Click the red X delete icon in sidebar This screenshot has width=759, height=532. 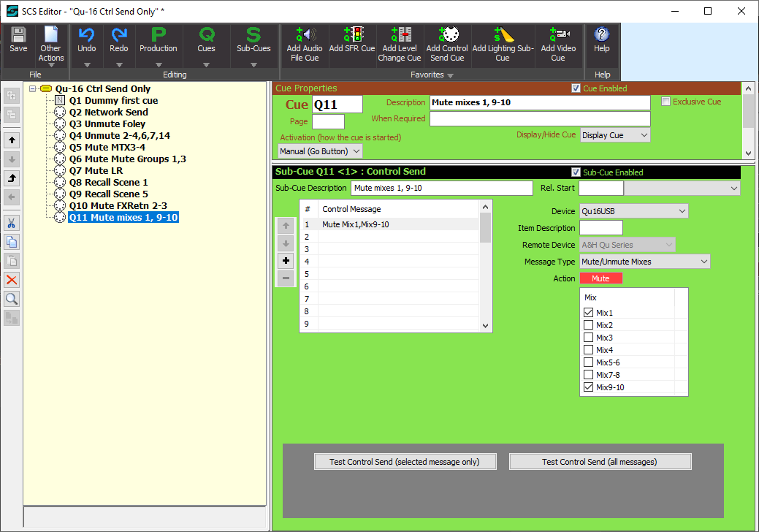point(12,280)
